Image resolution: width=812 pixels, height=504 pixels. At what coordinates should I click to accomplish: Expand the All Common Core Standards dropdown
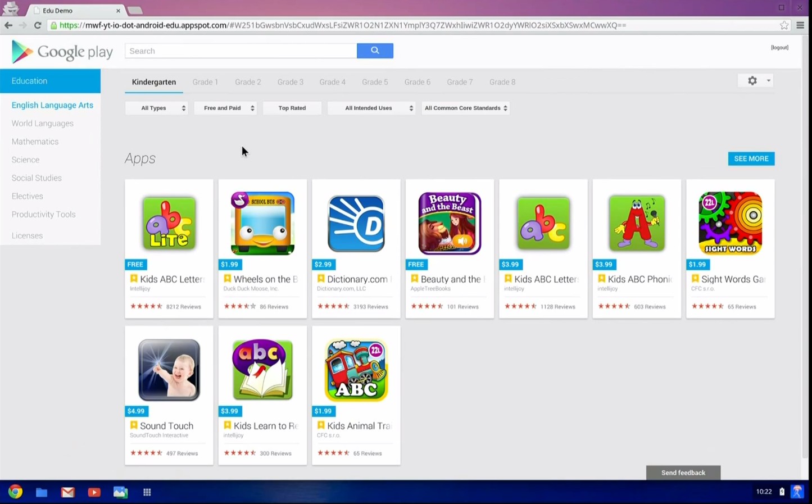coord(466,108)
